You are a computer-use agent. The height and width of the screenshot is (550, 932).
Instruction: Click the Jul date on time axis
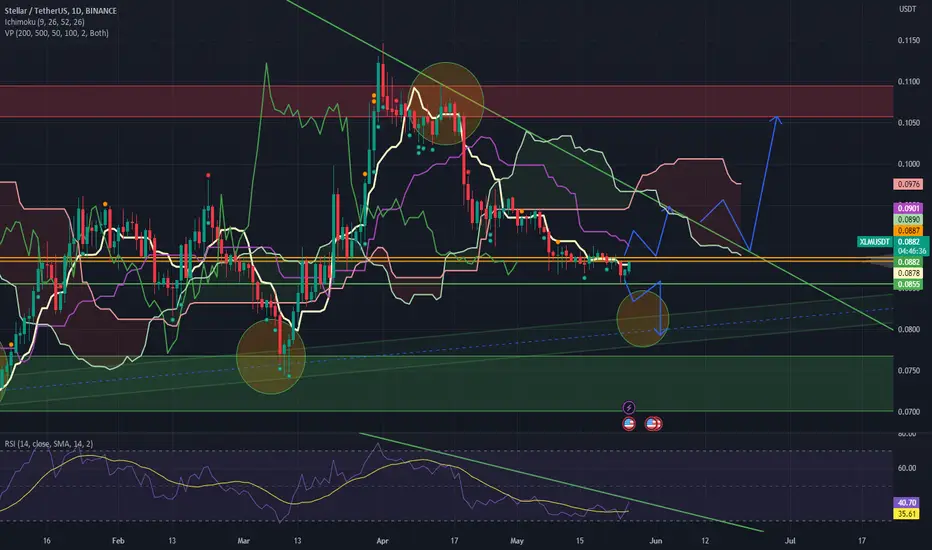click(x=790, y=540)
